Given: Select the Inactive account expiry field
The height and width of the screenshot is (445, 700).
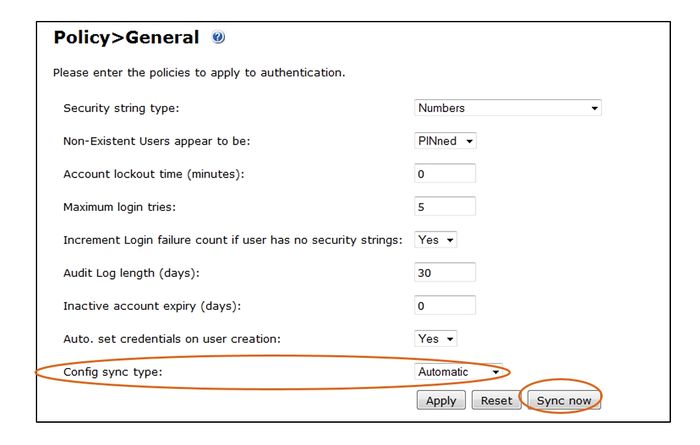Looking at the screenshot, I should (445, 306).
